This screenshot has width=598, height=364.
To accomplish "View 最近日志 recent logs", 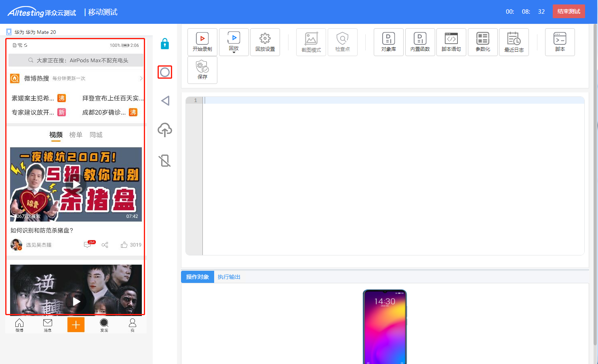I will click(514, 42).
